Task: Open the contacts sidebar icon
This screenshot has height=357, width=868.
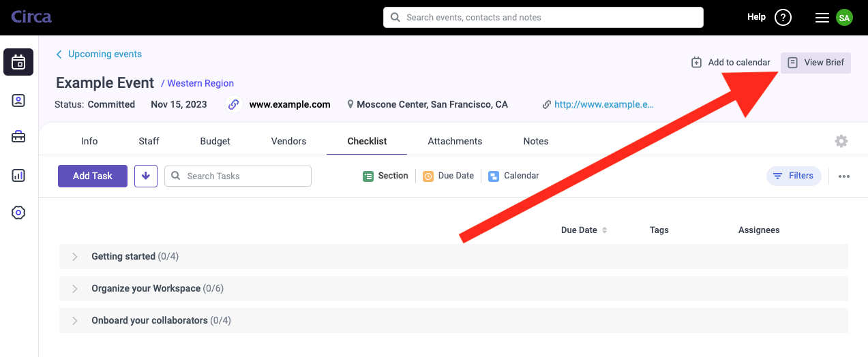Action: 18,101
